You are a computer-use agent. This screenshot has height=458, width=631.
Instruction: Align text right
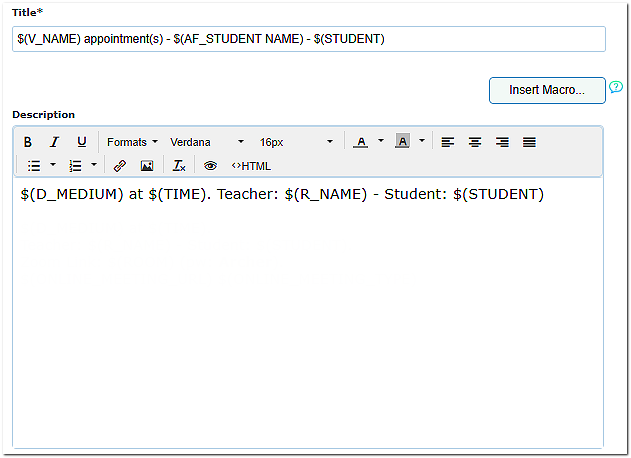[x=502, y=142]
